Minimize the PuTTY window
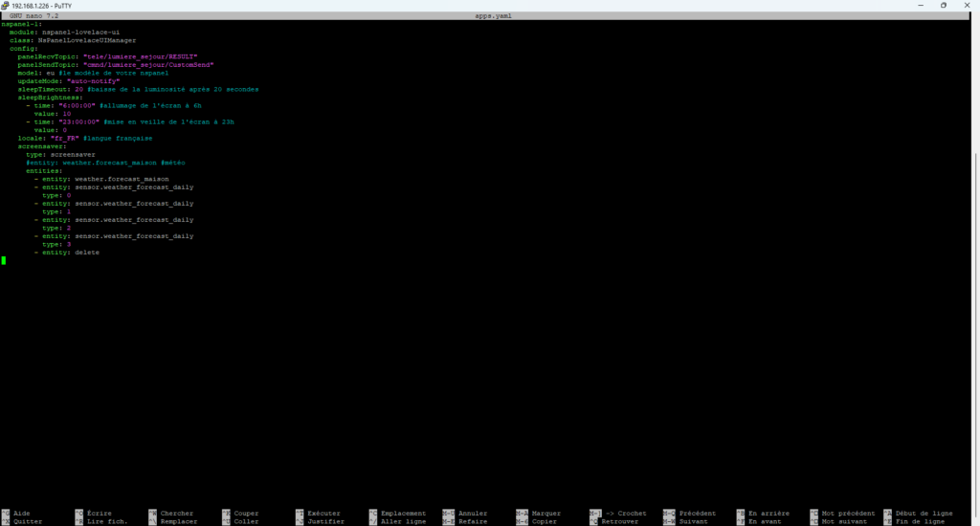980x526 pixels. pyautogui.click(x=921, y=5)
